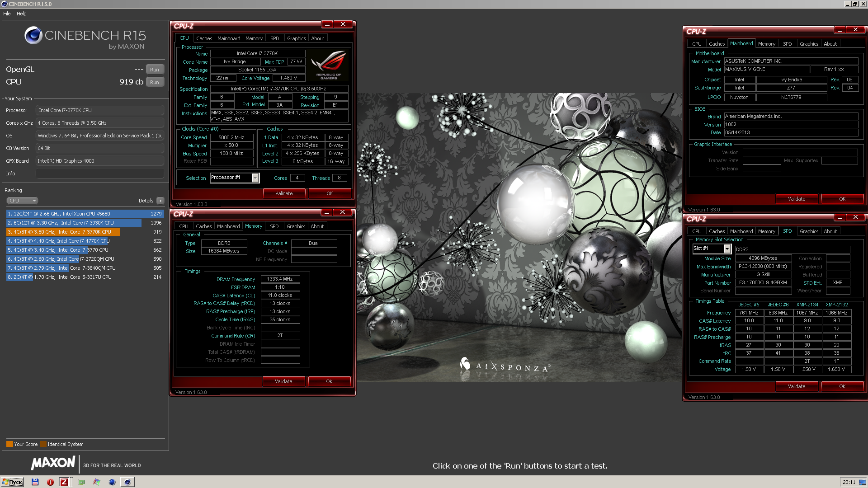
Task: Switch to Caches tab in the top-left CPU-Z window
Action: [204, 38]
